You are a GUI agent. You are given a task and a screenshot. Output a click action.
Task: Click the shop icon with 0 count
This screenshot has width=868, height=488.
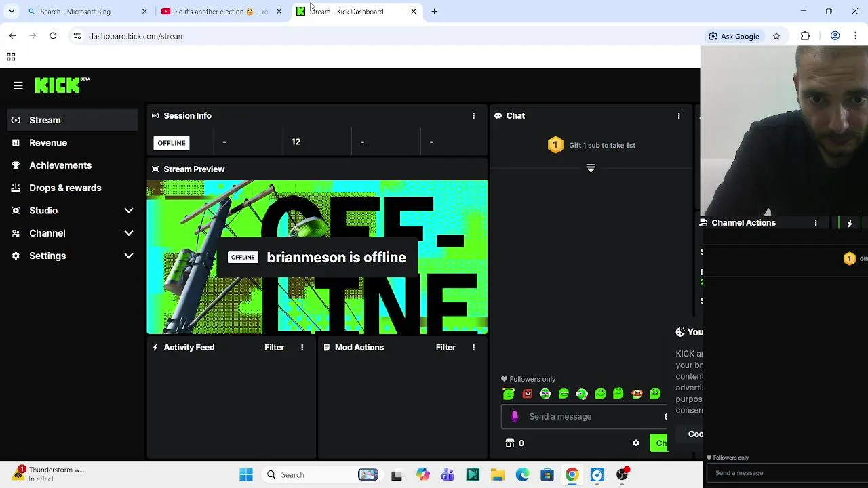[x=510, y=443]
